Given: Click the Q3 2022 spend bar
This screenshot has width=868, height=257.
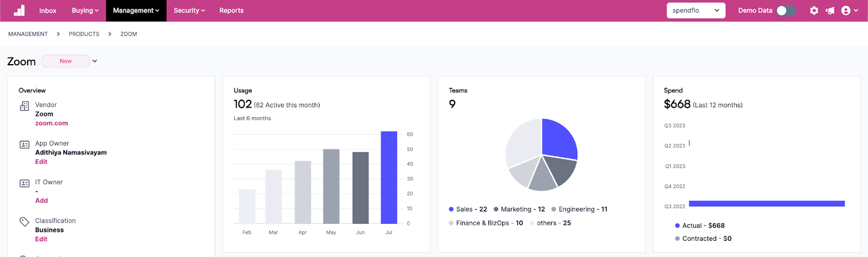Looking at the screenshot, I should (x=767, y=204).
